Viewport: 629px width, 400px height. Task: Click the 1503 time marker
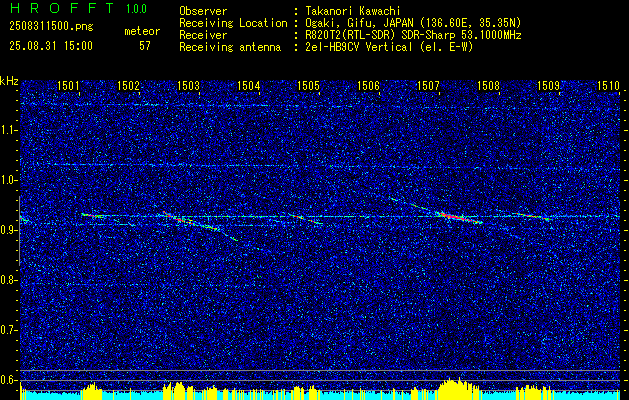point(188,85)
